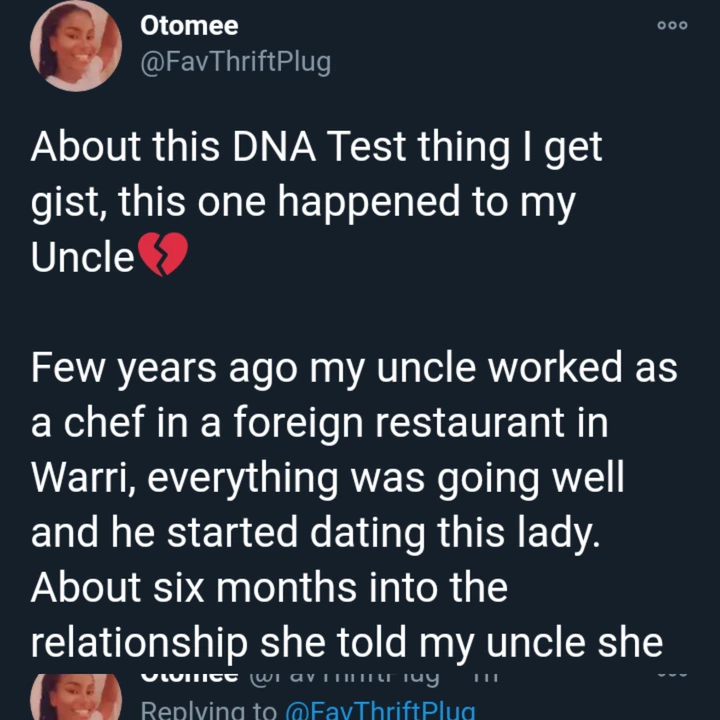Viewport: 720px width, 720px height.
Task: Click the broken heart emoji after Uncle
Action: click(163, 254)
